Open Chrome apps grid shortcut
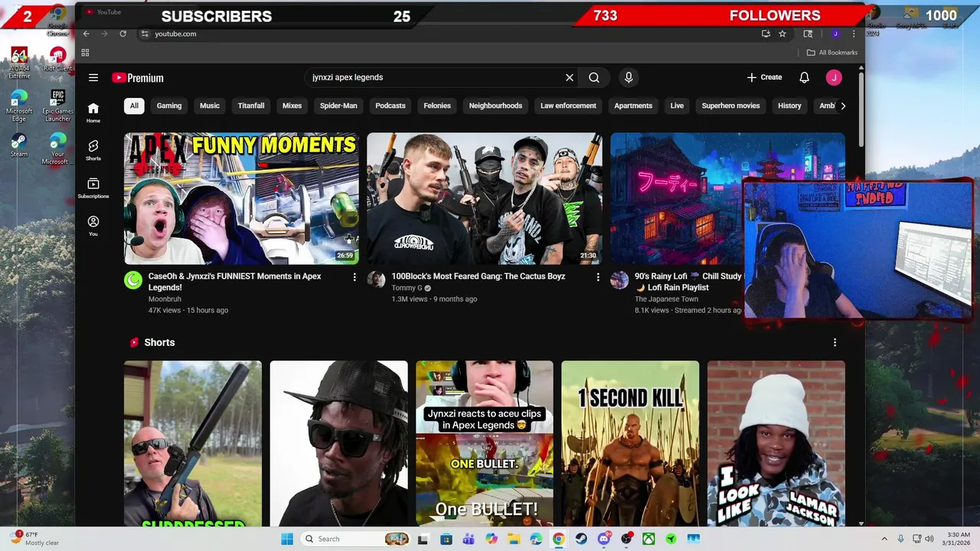Viewport: 980px width, 551px height. (85, 53)
